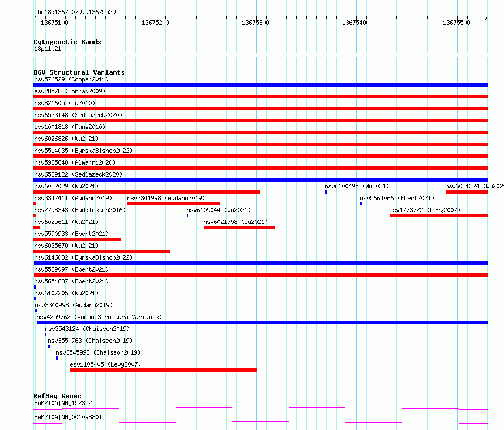The image size is (504, 430).
Task: Click ruler position 13675200
Action: click(x=155, y=23)
